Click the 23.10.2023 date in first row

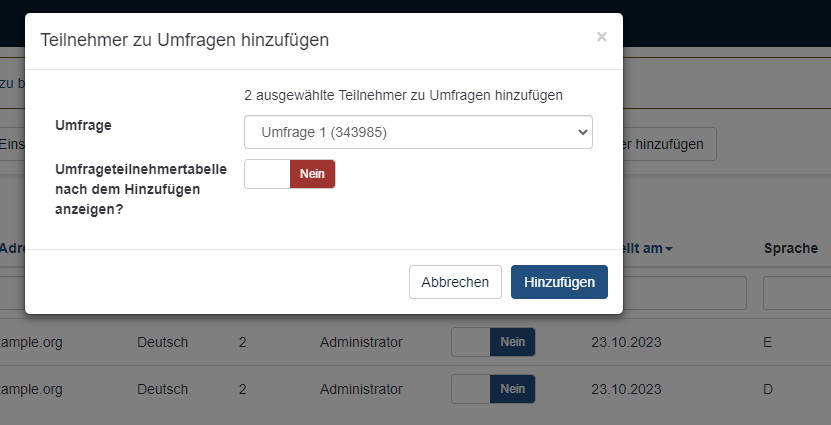(626, 342)
